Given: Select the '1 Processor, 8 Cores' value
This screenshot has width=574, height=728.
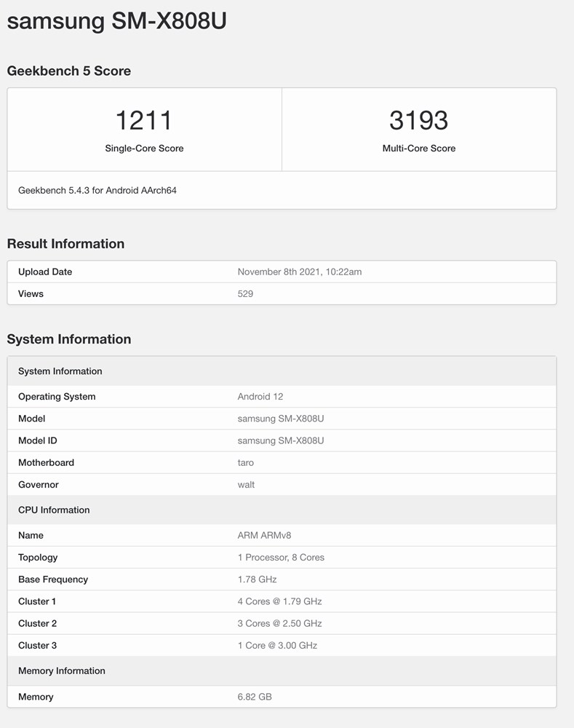Looking at the screenshot, I should [x=281, y=557].
